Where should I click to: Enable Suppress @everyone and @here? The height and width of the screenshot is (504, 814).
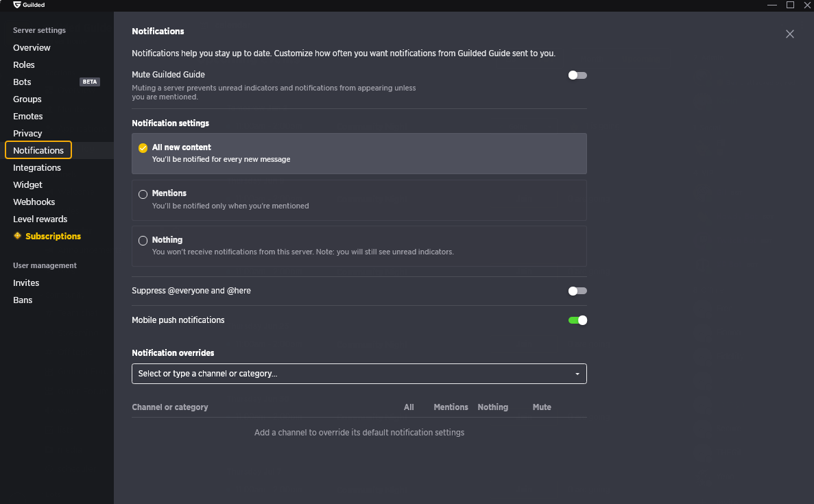pos(577,291)
